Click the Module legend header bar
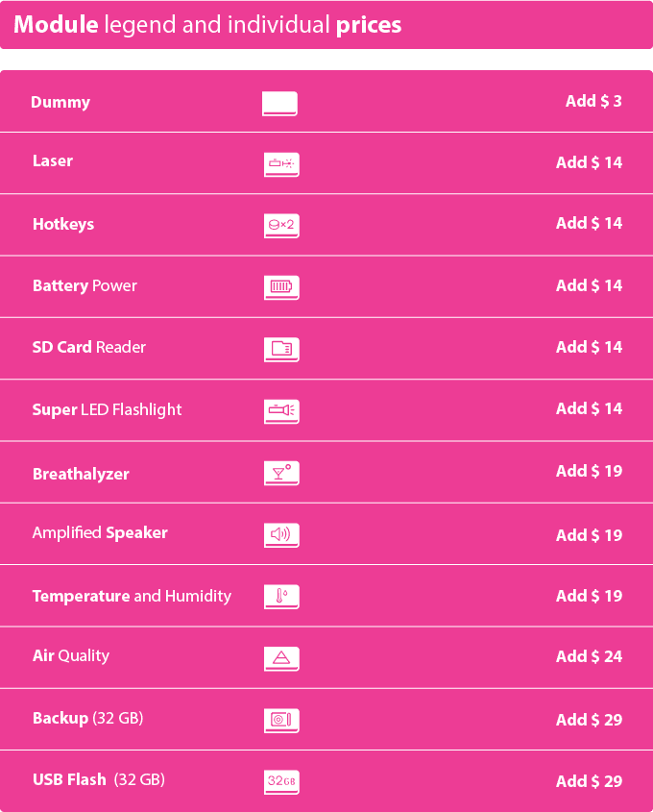The image size is (653, 812). (x=326, y=25)
